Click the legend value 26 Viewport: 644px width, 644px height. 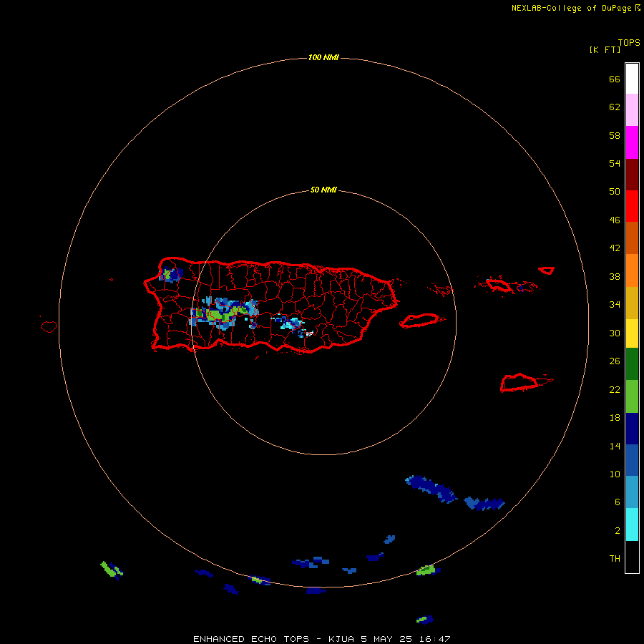[x=615, y=361]
